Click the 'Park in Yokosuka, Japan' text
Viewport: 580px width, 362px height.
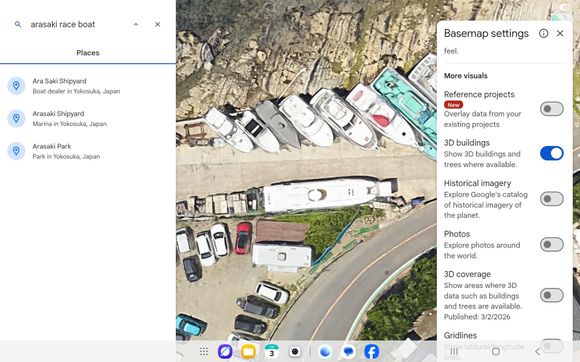66,156
